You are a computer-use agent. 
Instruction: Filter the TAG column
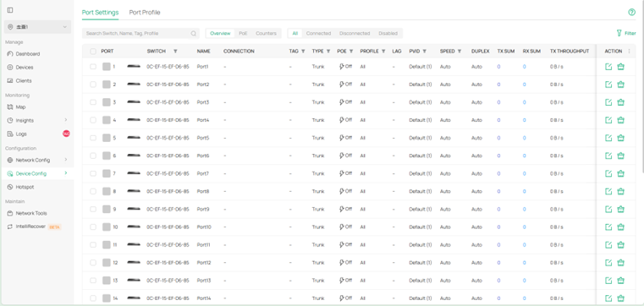303,52
